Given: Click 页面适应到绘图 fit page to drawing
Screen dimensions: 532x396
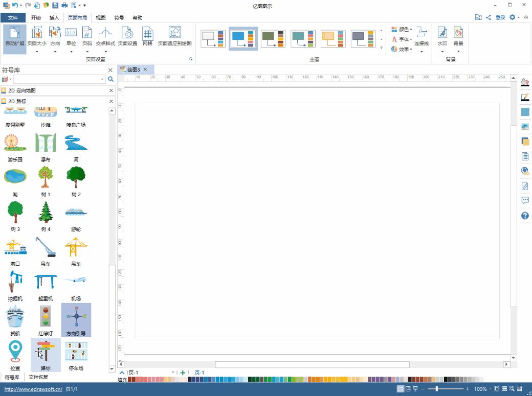Looking at the screenshot, I should pyautogui.click(x=175, y=36).
